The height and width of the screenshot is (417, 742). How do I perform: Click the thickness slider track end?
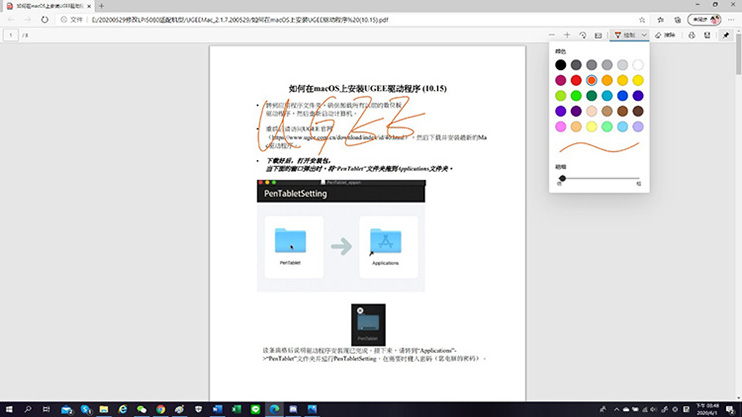pyautogui.click(x=638, y=178)
